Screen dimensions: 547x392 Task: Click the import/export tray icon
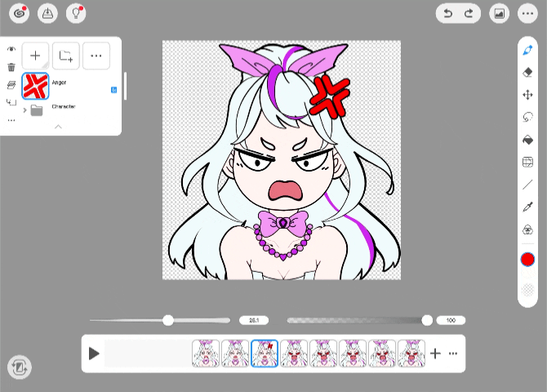pos(47,14)
